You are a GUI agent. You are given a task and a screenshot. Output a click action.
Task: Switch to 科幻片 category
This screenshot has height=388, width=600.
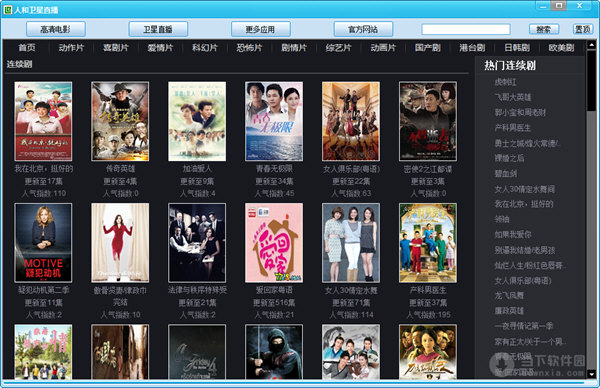point(205,48)
